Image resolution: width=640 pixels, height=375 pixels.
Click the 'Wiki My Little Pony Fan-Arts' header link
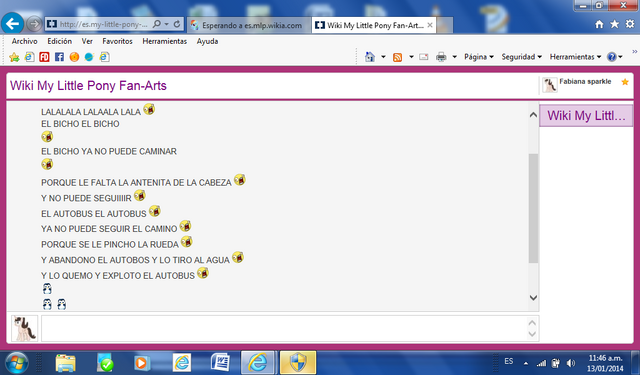click(88, 86)
